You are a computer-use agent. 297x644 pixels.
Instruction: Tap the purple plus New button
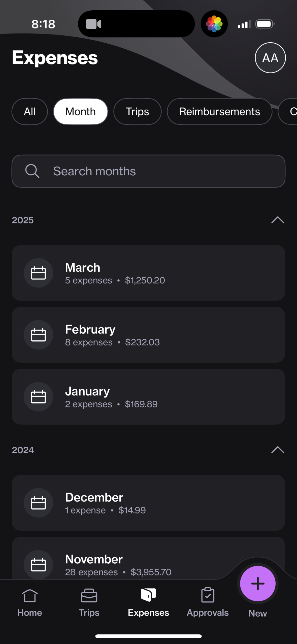(257, 583)
